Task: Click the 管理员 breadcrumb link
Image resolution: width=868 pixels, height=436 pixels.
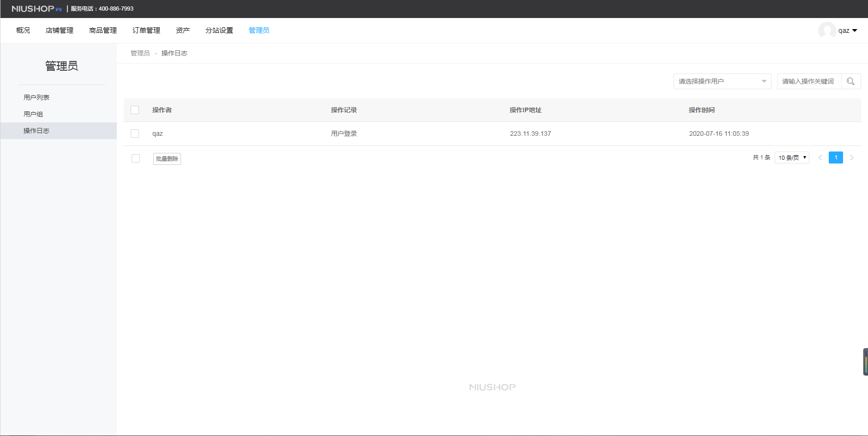Action: tap(140, 54)
